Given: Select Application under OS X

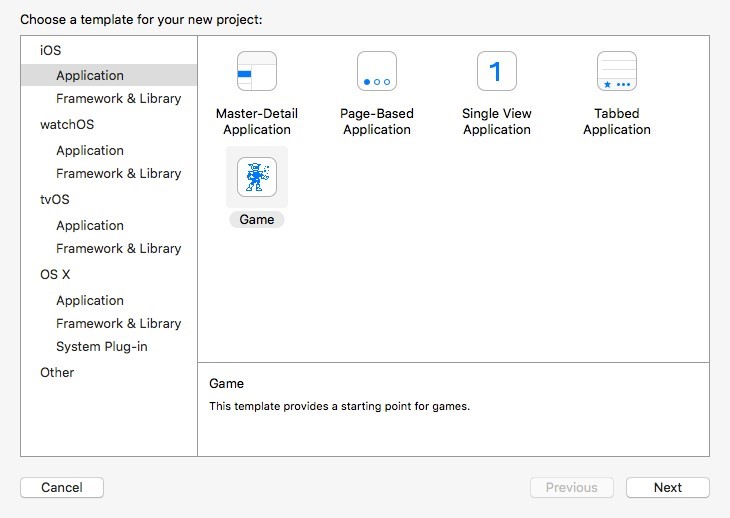Looking at the screenshot, I should click(90, 300).
